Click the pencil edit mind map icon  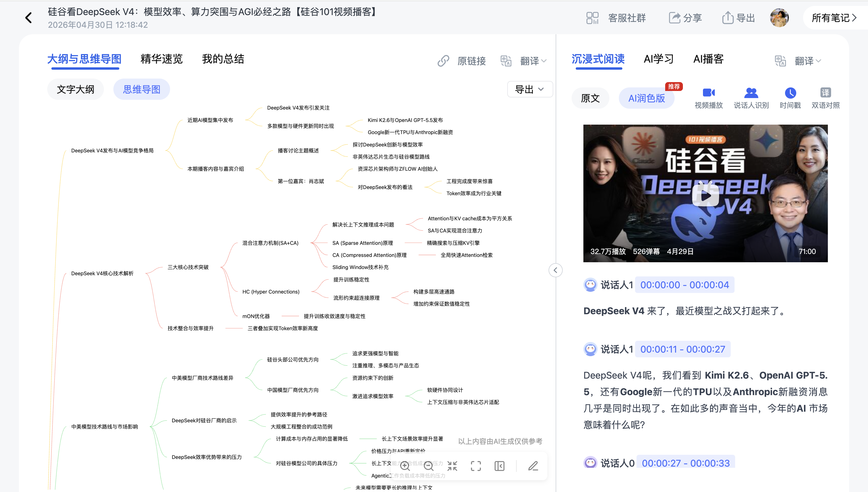click(533, 466)
